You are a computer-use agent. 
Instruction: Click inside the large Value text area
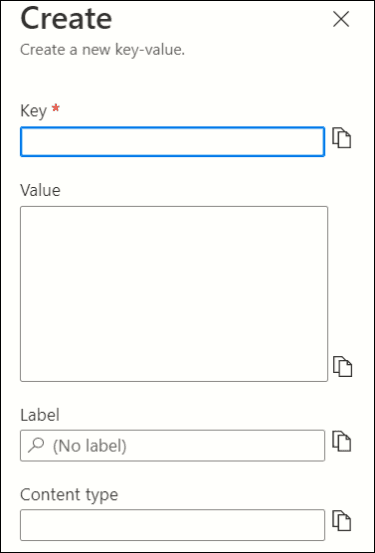pyautogui.click(x=174, y=294)
